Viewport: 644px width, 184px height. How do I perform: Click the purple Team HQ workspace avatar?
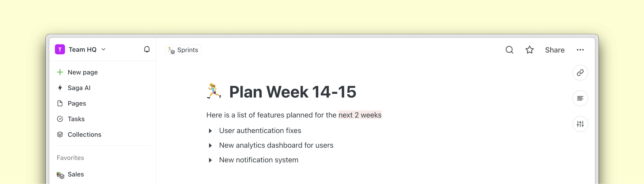click(x=60, y=49)
